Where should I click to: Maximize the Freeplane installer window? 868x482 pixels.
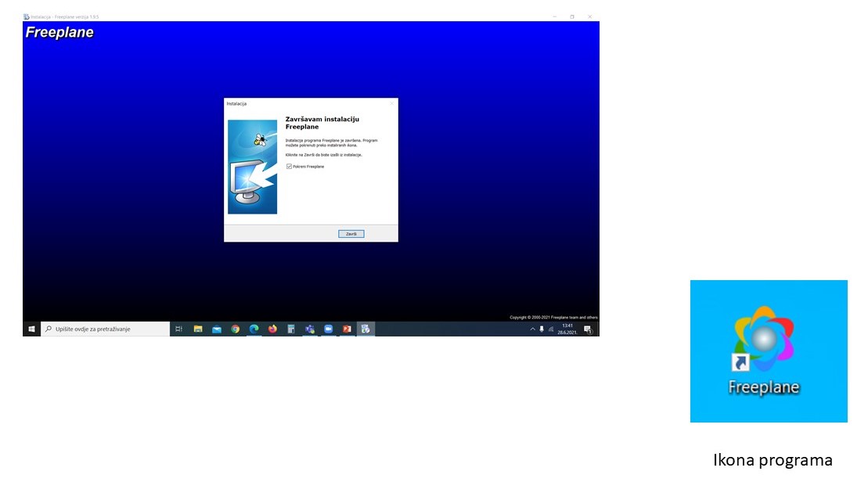[x=572, y=16]
